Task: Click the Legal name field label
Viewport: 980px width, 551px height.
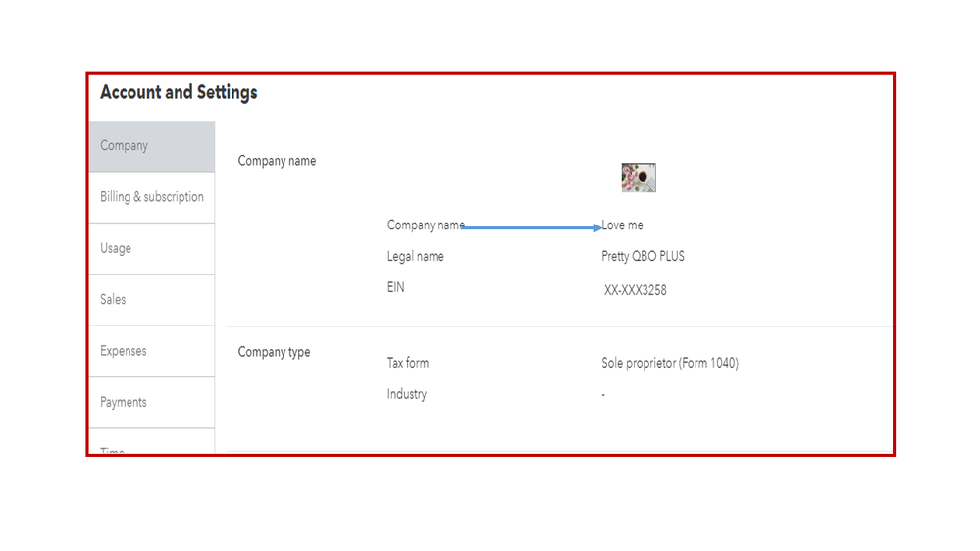Action: pyautogui.click(x=415, y=257)
